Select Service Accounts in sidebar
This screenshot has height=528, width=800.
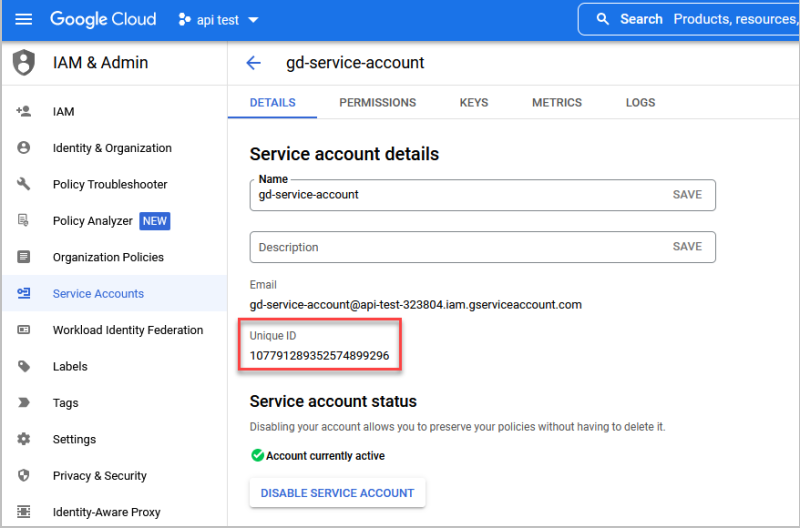(x=114, y=293)
